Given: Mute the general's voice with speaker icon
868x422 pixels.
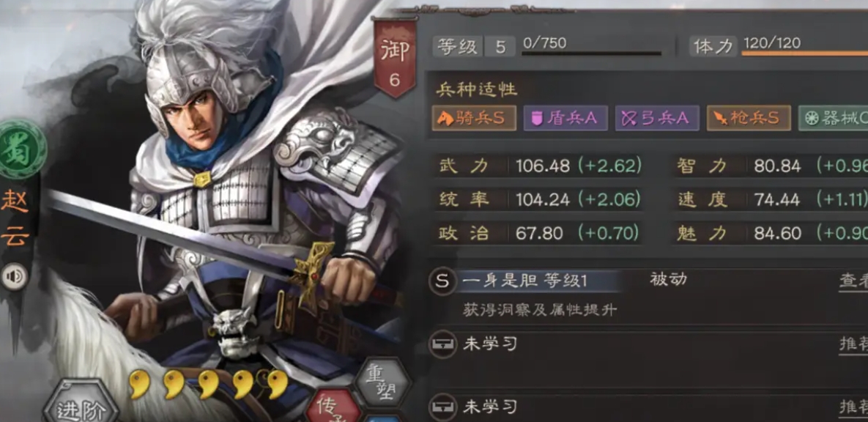Looking at the screenshot, I should (x=14, y=277).
